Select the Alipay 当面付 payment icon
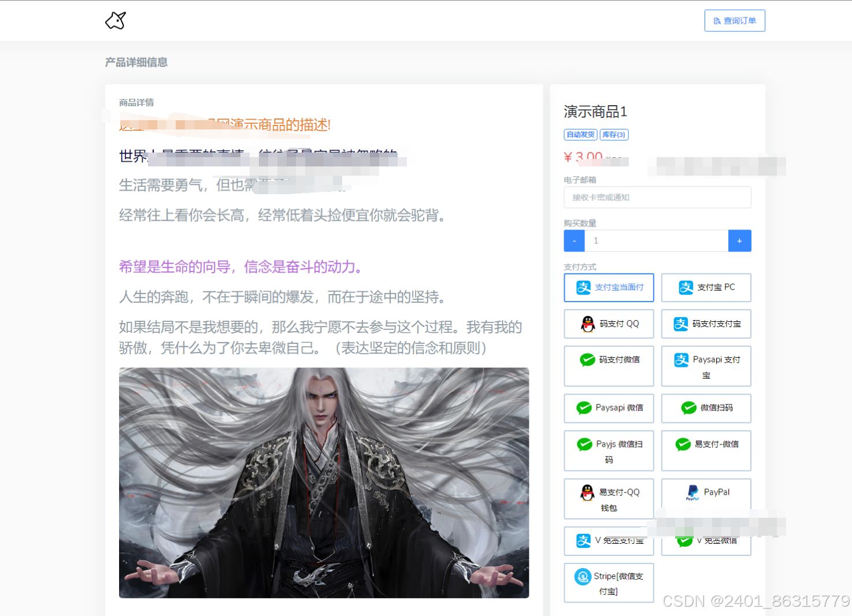 pos(583,287)
